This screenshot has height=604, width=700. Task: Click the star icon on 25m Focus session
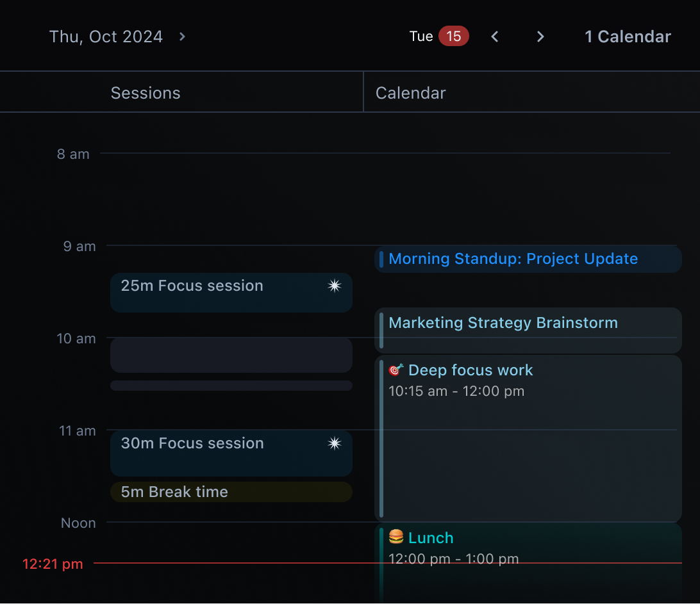335,286
